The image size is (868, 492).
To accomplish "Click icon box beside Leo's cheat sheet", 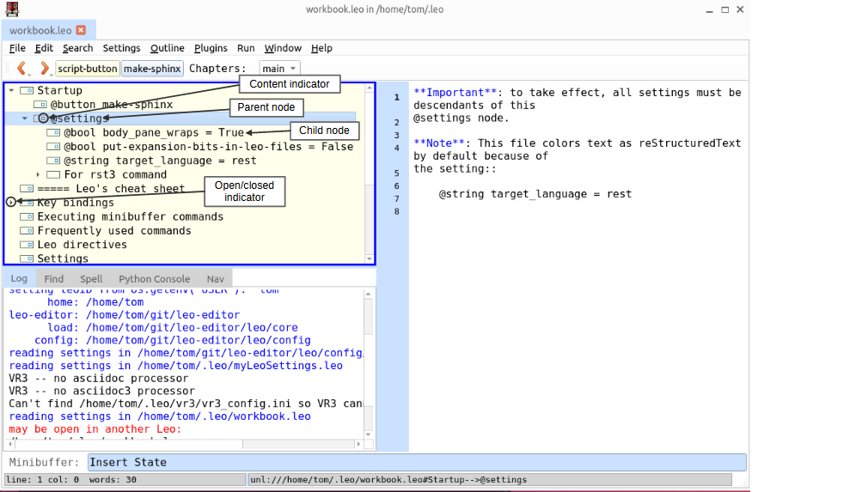I will (27, 189).
